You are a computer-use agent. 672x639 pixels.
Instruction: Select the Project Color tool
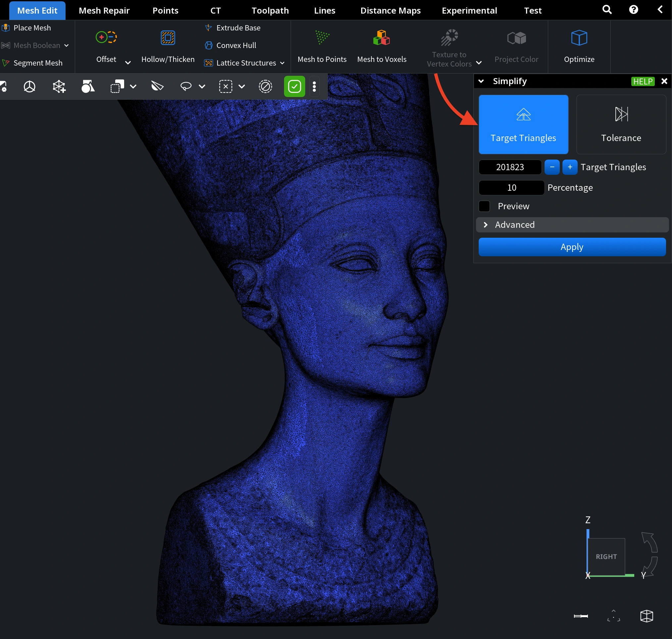[x=516, y=47]
